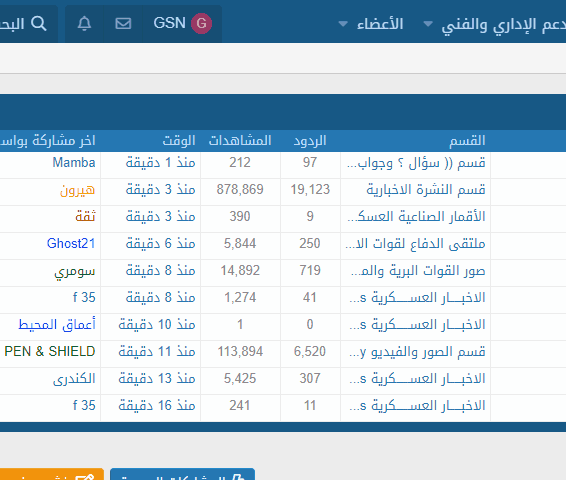The image size is (566, 480).
Task: Open section قسم الصور والفيديو
Action: (417, 352)
